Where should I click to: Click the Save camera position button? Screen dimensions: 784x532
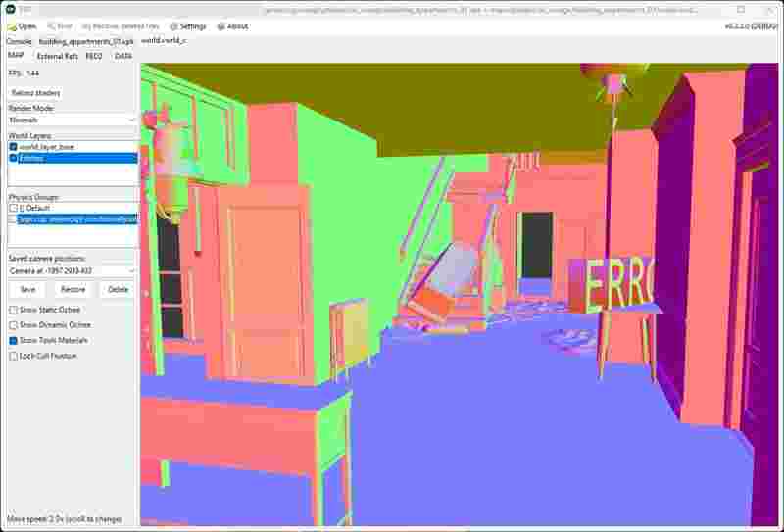coord(27,290)
